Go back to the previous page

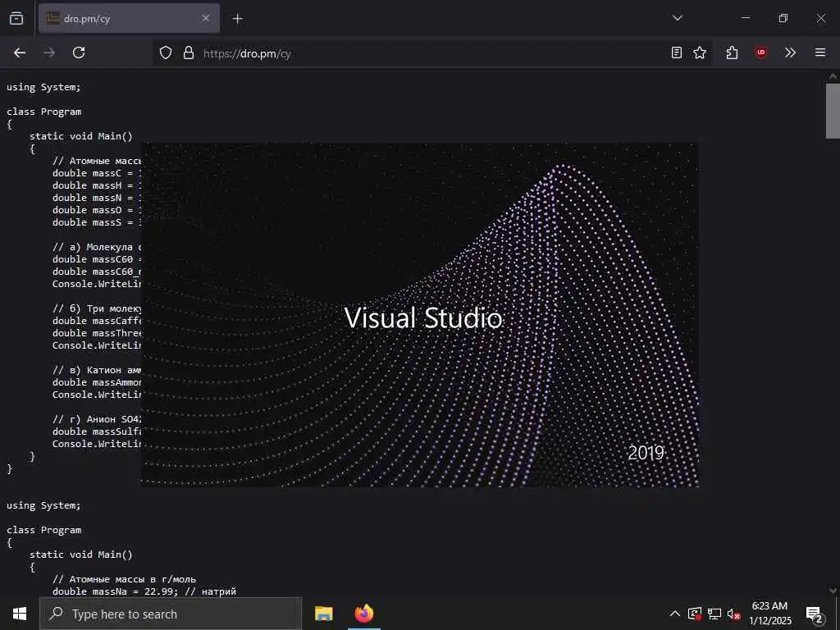(20, 52)
